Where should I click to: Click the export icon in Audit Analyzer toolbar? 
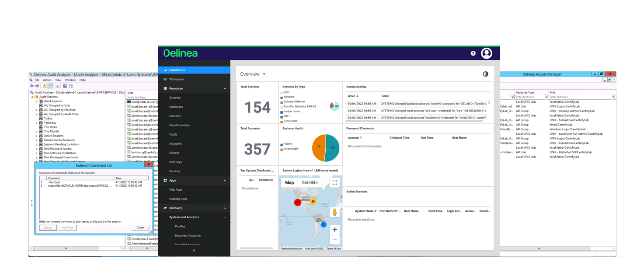pyautogui.click(x=57, y=86)
